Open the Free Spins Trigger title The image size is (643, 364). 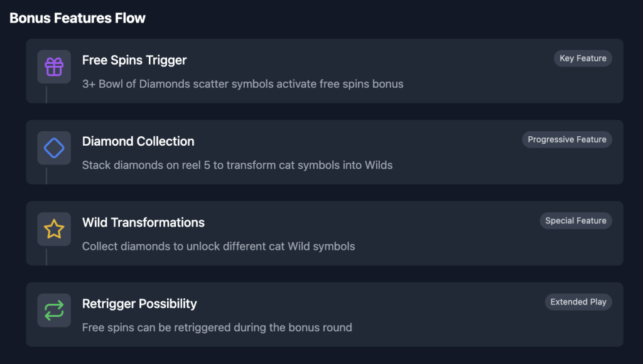(x=134, y=60)
